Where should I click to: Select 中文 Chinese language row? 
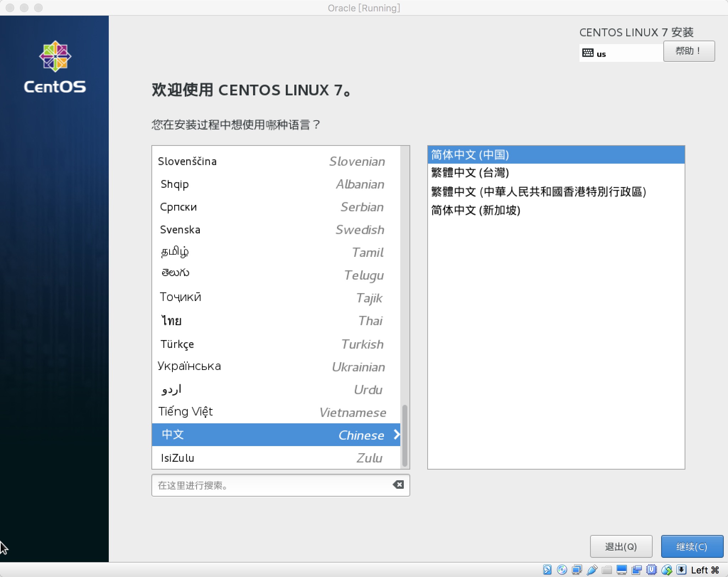coord(276,435)
